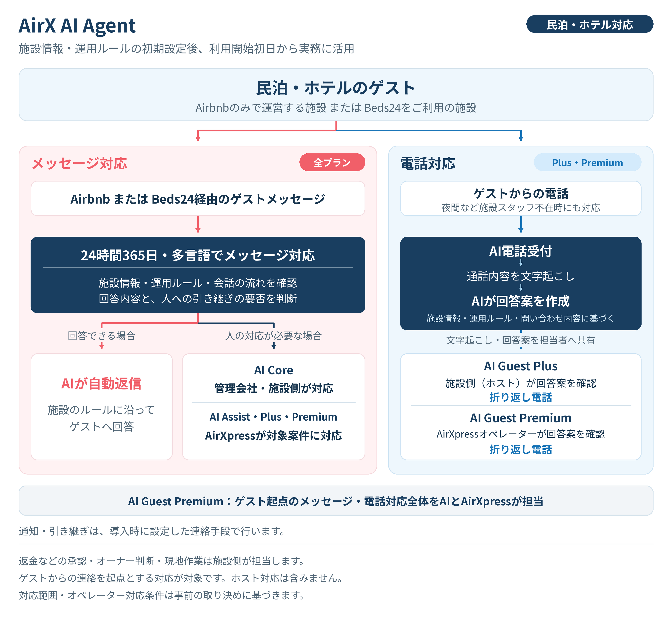The height and width of the screenshot is (620, 672).
Task: Click the 施設のルールに沿って text
Action: pos(101,410)
